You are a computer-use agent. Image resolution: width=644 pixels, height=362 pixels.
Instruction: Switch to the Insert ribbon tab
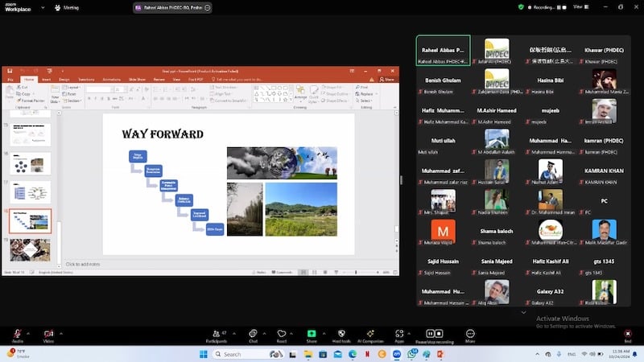pyautogui.click(x=46, y=80)
